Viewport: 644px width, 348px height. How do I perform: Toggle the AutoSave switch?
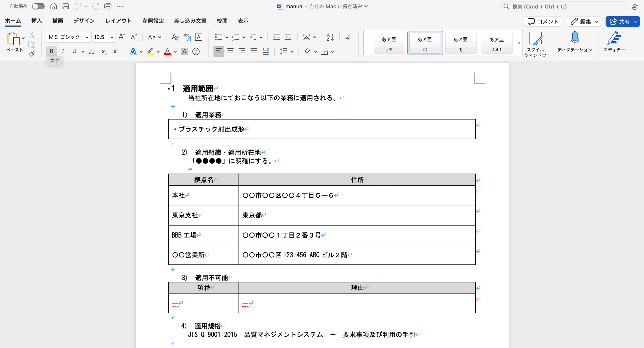tap(38, 6)
